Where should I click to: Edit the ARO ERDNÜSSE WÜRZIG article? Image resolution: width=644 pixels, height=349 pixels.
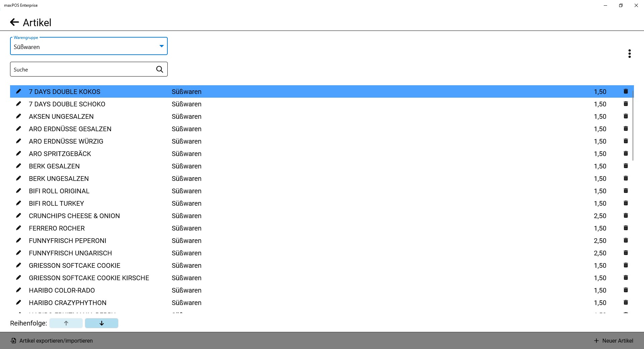pyautogui.click(x=18, y=141)
